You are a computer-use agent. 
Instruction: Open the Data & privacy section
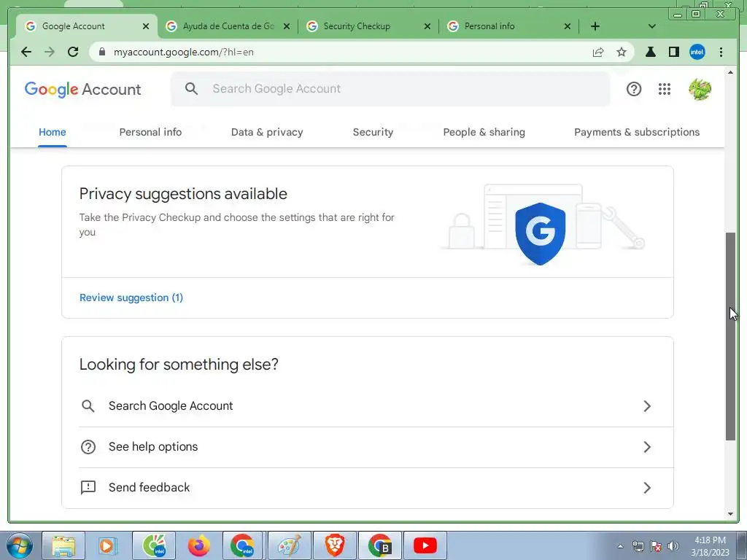pyautogui.click(x=267, y=133)
